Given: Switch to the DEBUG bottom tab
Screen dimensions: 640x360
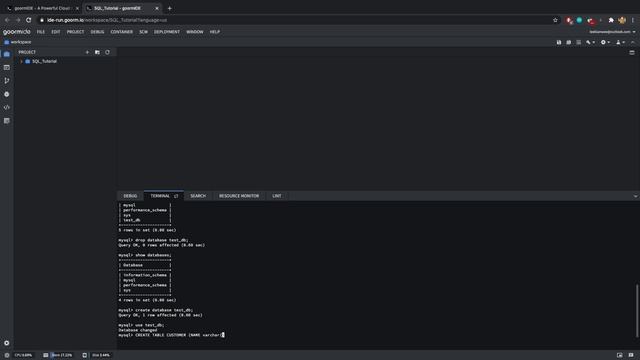Looking at the screenshot, I should [130, 196].
